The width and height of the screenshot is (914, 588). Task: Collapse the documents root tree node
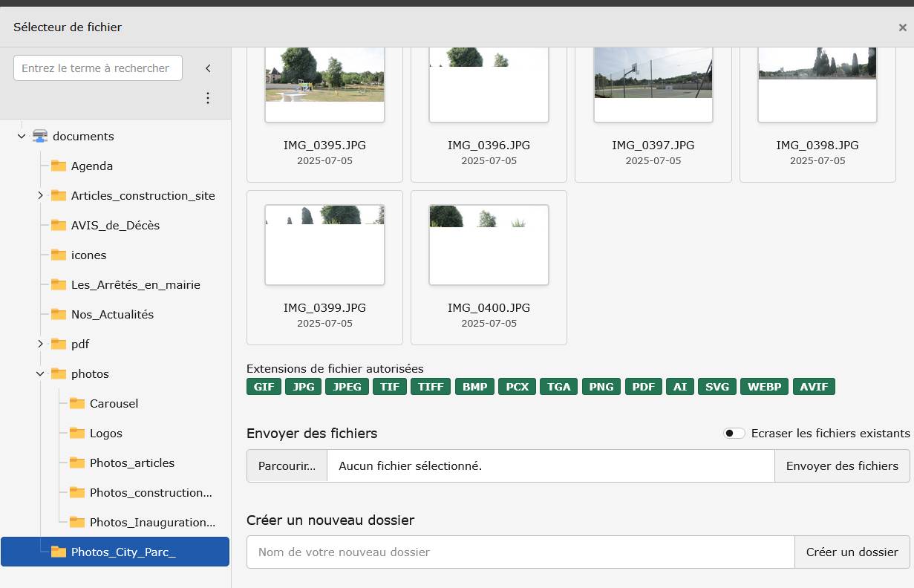click(x=22, y=137)
